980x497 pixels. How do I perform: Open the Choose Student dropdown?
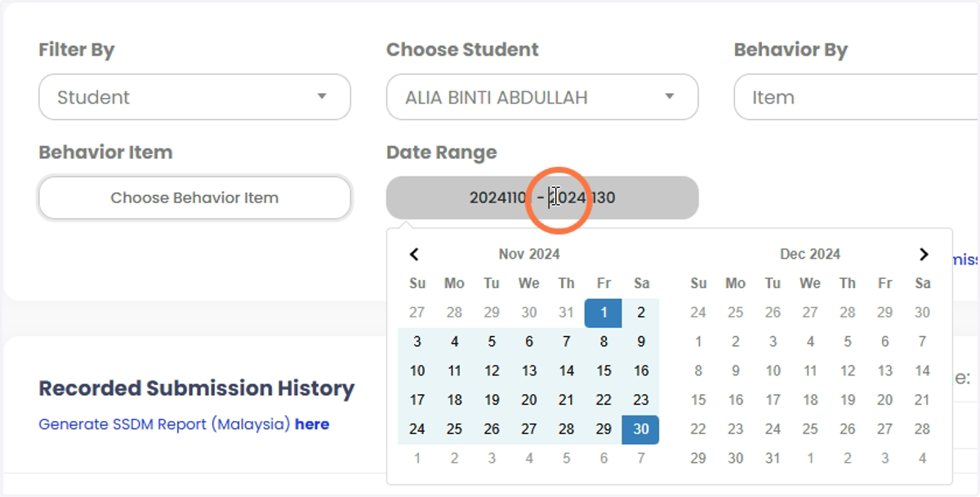(x=542, y=97)
